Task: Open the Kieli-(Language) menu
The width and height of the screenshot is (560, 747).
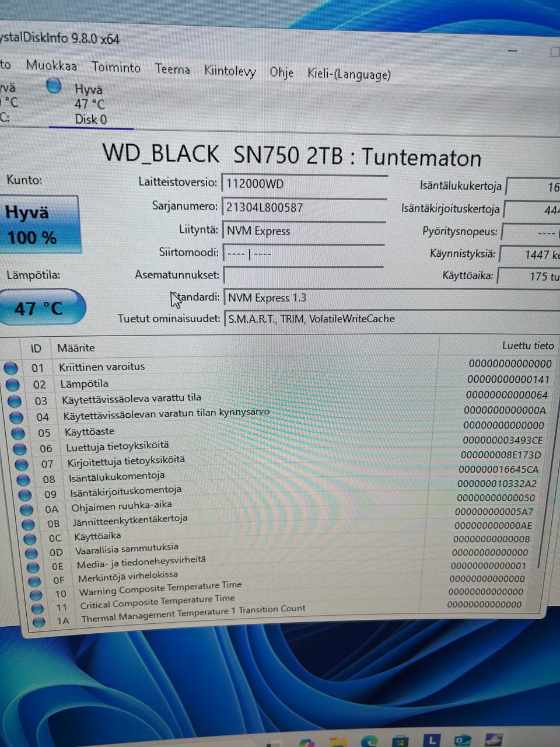Action: pyautogui.click(x=349, y=74)
